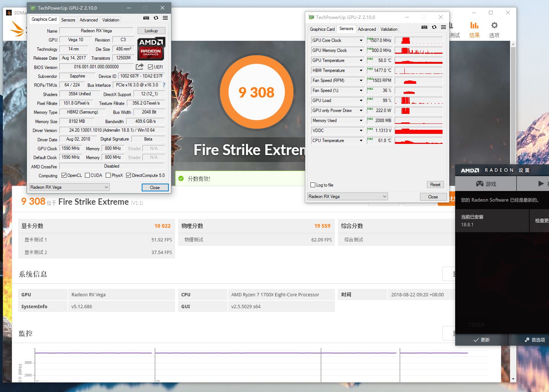The height and width of the screenshot is (392, 549).
Task: Click the Driver Version field in GPU-Z
Action: [112, 130]
